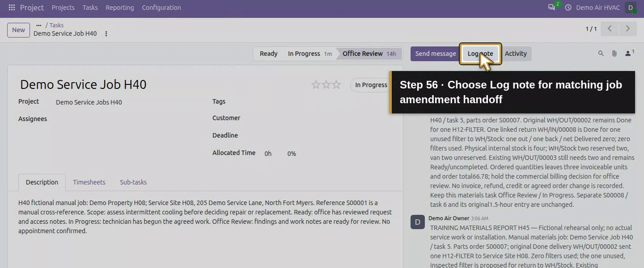Expand the breadcrumb ellipsis
This screenshot has height=268, width=644.
point(38,25)
